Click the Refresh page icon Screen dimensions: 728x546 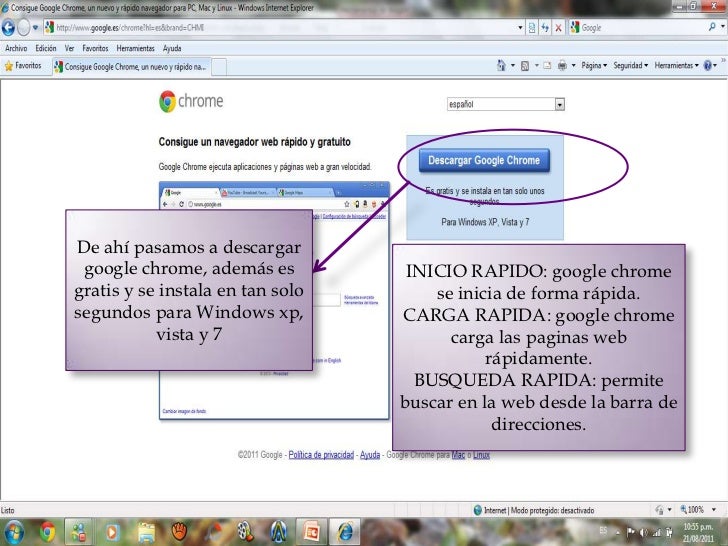point(545,28)
